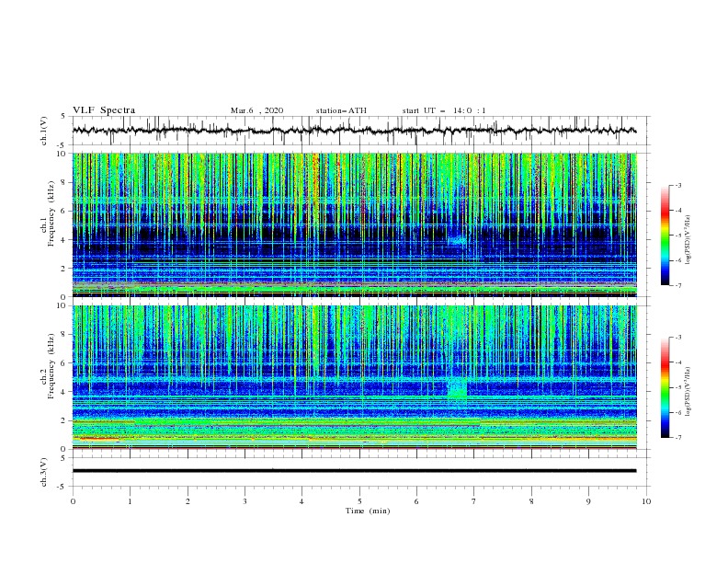
Task: Click the ch.1 voltage waveform trace
Action: click(x=354, y=131)
